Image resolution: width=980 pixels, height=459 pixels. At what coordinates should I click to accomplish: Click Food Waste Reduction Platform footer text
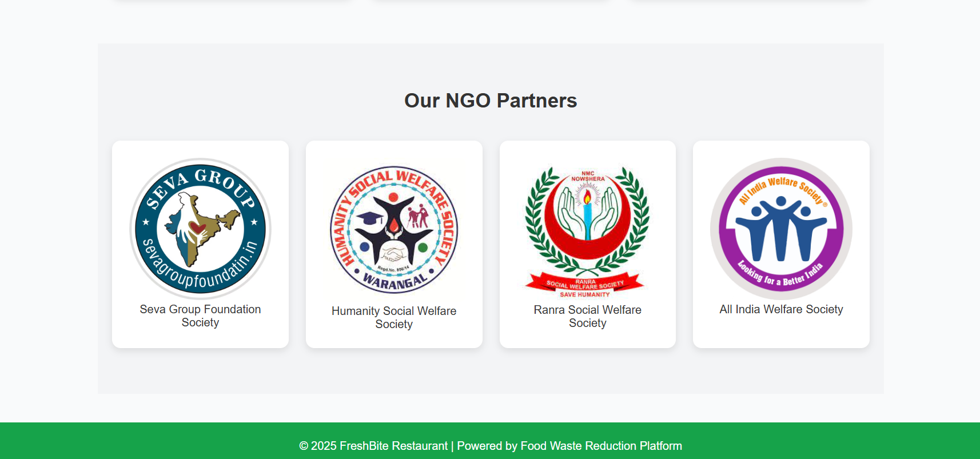601,446
